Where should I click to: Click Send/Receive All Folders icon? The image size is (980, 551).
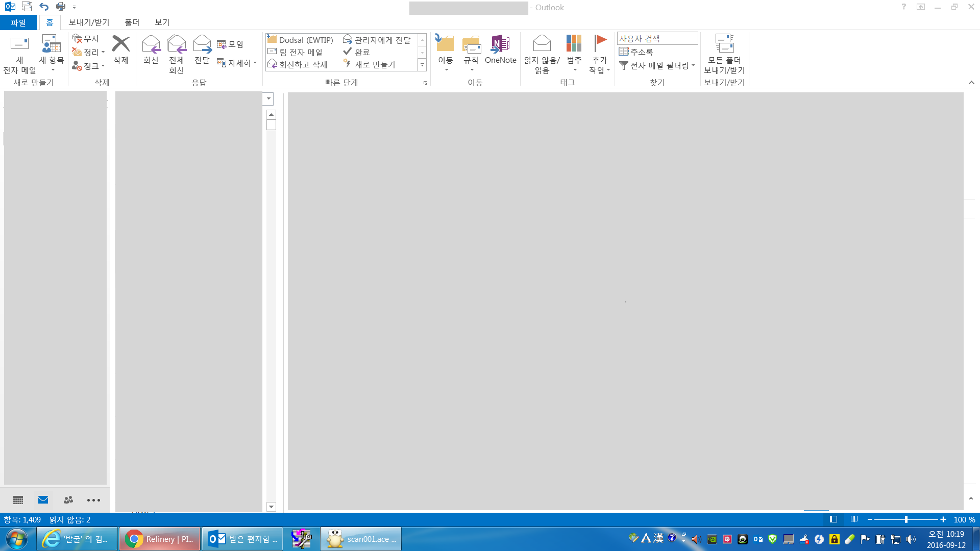pos(724,45)
